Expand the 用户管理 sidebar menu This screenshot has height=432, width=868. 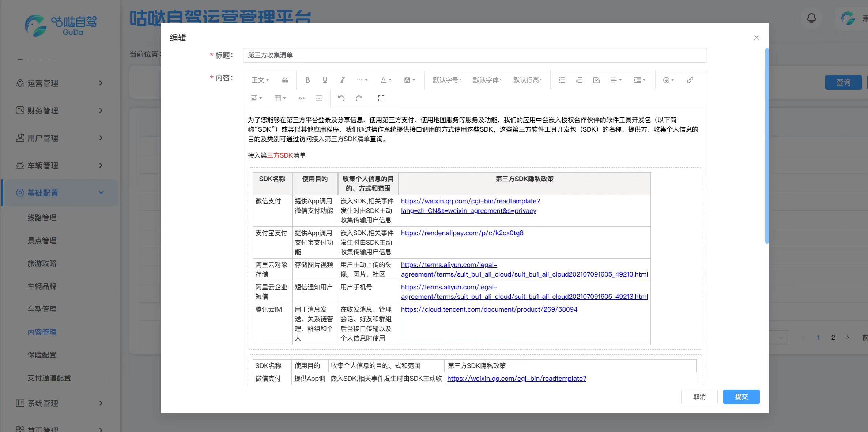point(60,138)
